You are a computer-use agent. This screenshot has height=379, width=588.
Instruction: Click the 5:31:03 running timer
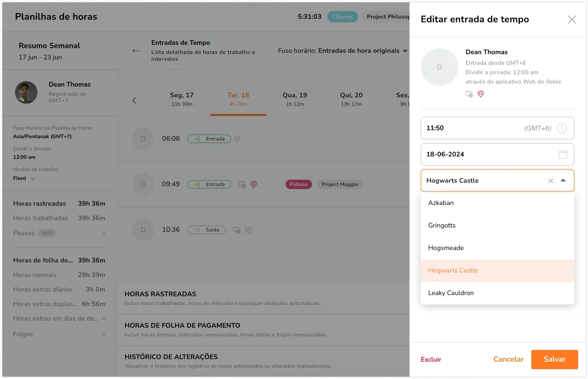310,17
